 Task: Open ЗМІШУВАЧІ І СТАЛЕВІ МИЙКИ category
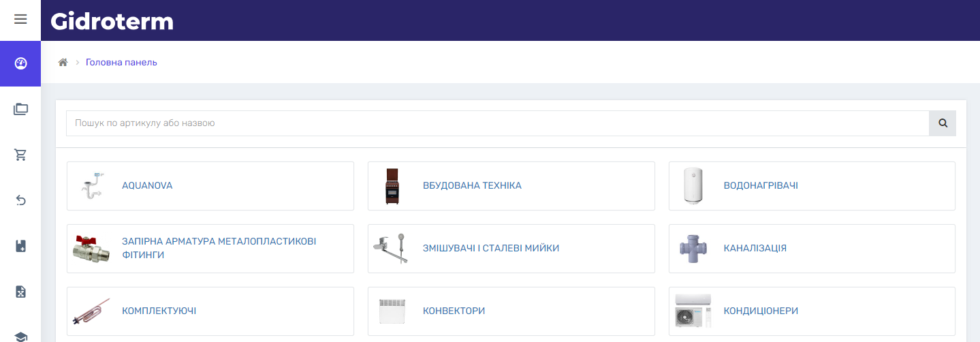[490, 248]
